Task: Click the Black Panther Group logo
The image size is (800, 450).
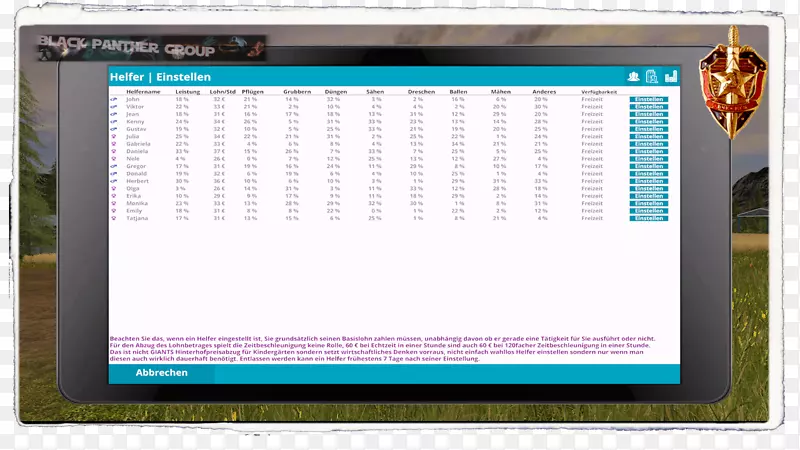Action: (152, 45)
